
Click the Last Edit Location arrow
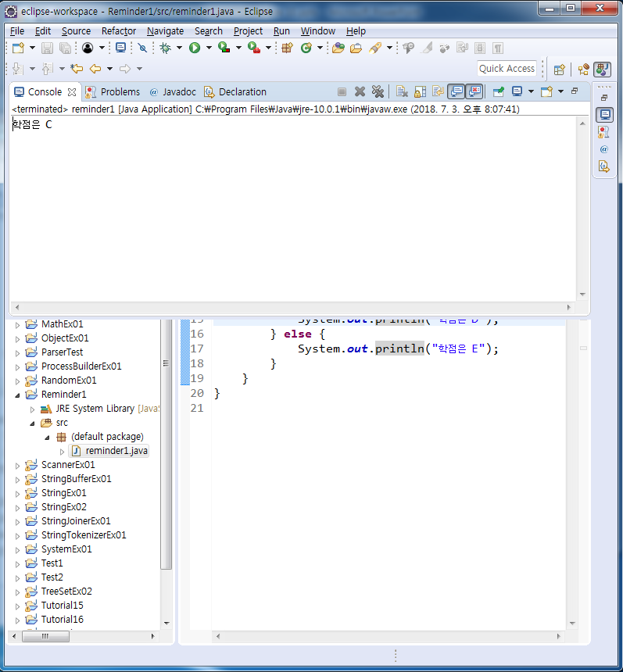(77, 69)
